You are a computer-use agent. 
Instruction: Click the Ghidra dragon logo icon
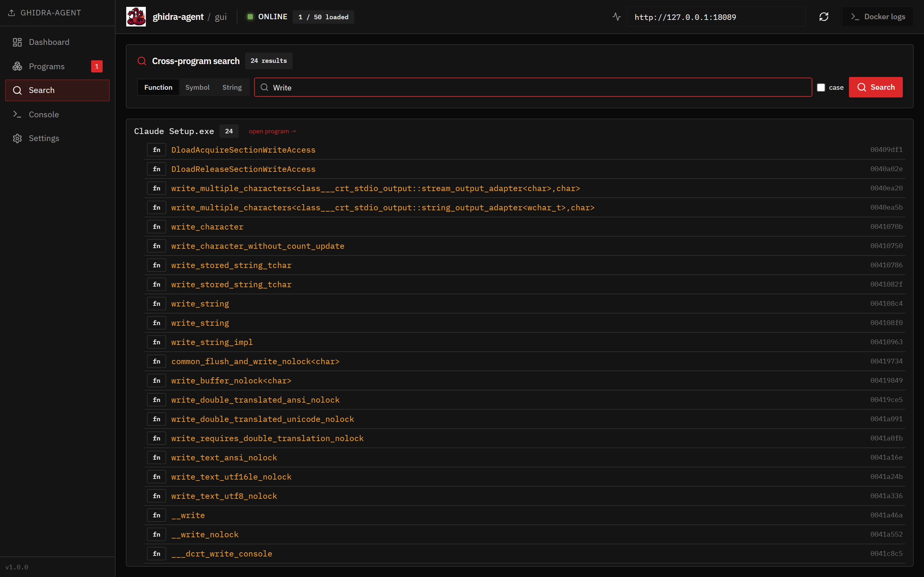click(136, 17)
